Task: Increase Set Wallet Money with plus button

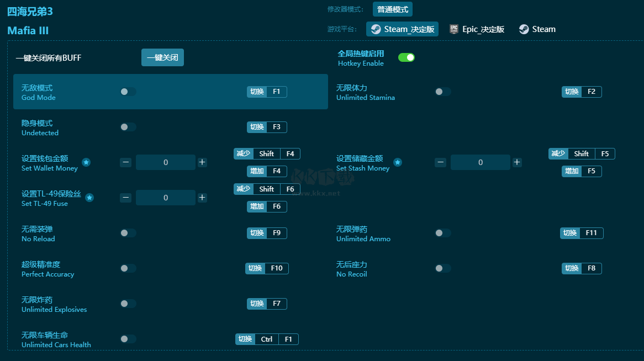Action: point(202,162)
